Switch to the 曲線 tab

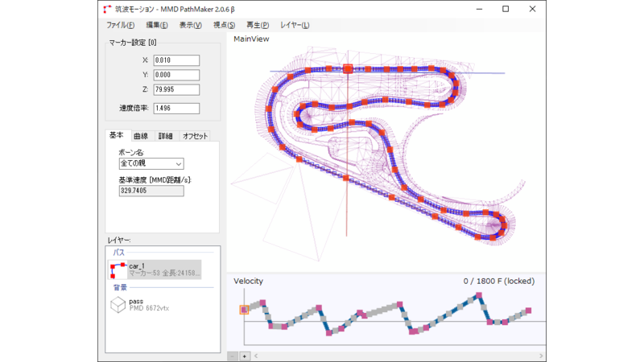[141, 136]
